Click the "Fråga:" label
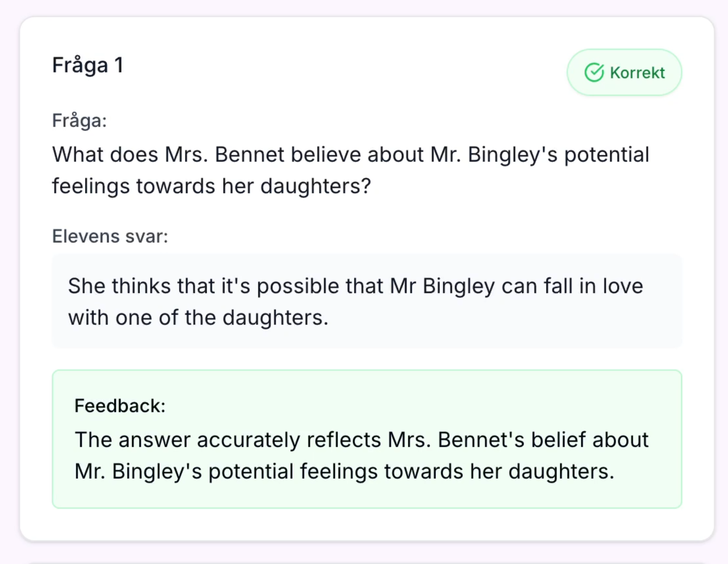This screenshot has width=728, height=564. pos(79,120)
